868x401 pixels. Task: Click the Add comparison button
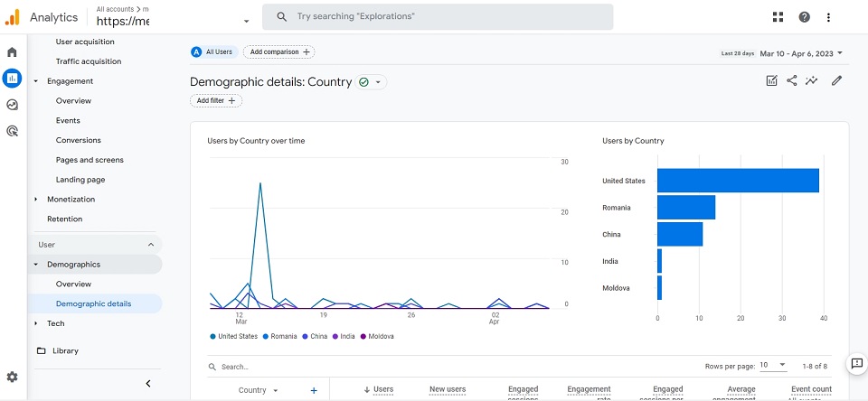pyautogui.click(x=279, y=52)
